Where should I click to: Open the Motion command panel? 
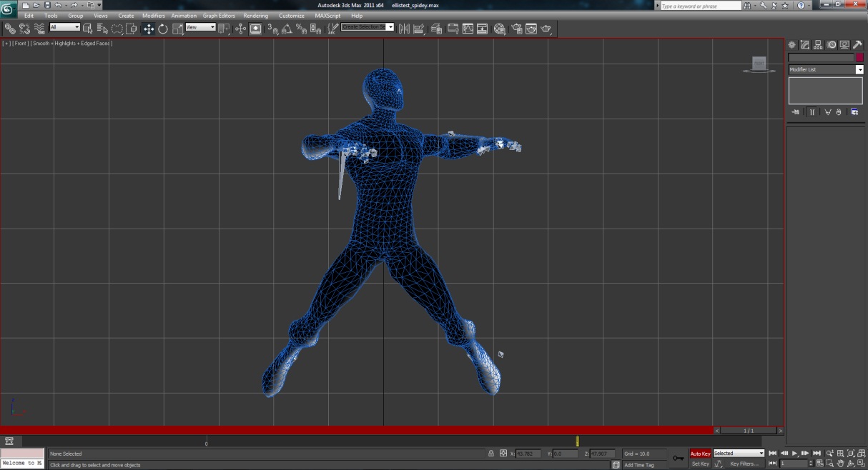(x=832, y=45)
